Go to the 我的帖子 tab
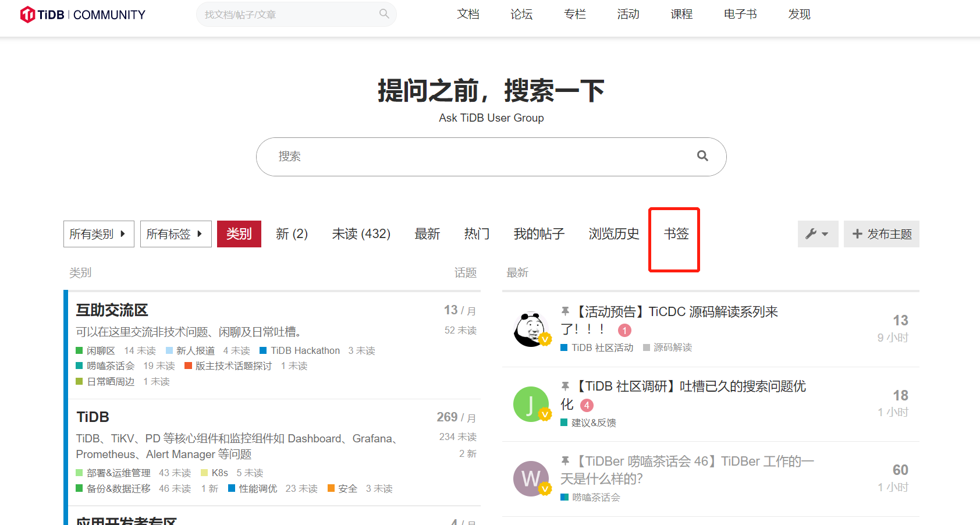This screenshot has width=980, height=525. coord(539,234)
